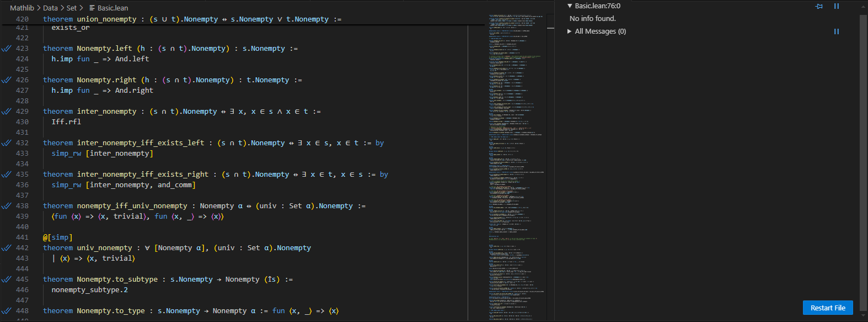Click double-checkmark gutter icon on line 438
The width and height of the screenshot is (868, 322).
click(7, 206)
